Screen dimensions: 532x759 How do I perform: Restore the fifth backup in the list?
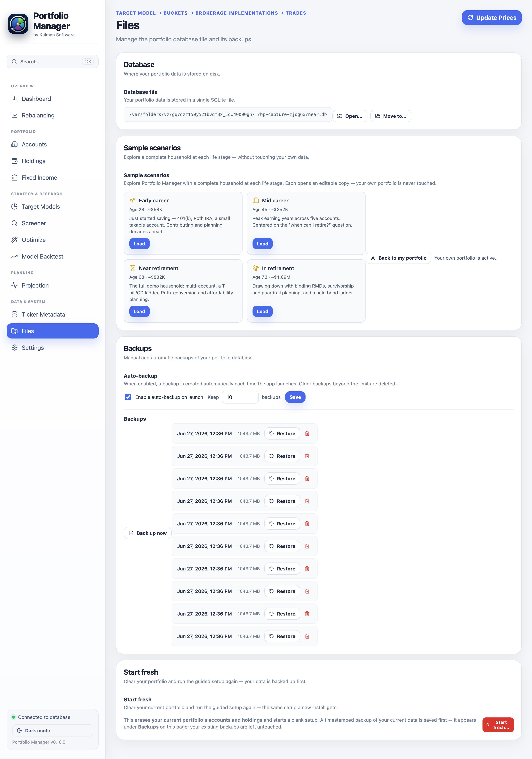click(282, 524)
